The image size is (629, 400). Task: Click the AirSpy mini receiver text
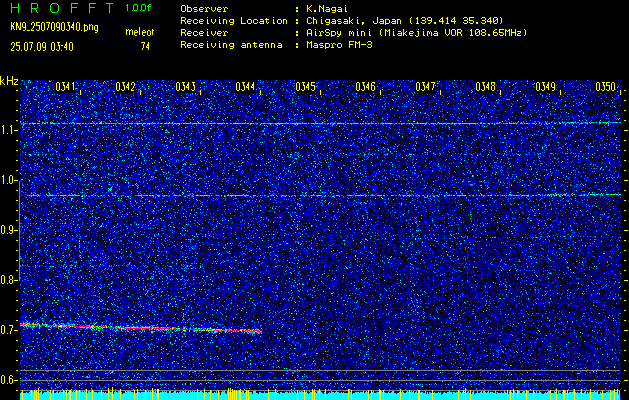coord(416,33)
